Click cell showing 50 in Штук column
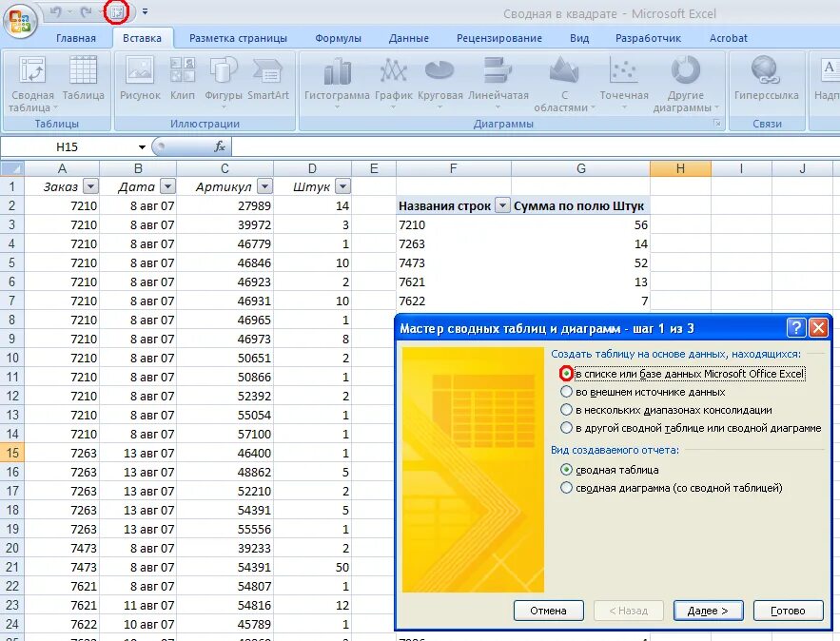The height and width of the screenshot is (641, 840). pyautogui.click(x=312, y=567)
